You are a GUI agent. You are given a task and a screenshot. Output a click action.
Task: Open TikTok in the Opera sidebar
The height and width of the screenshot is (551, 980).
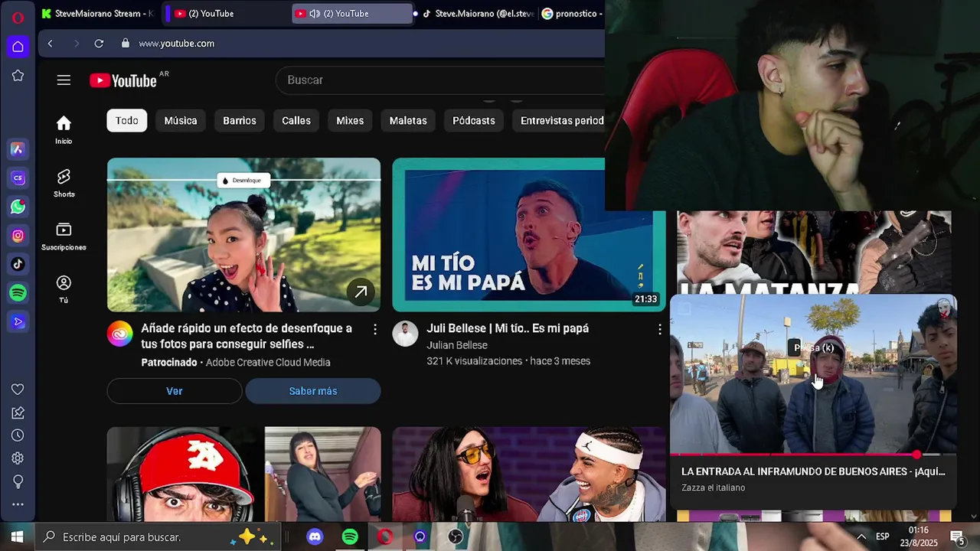pyautogui.click(x=18, y=264)
